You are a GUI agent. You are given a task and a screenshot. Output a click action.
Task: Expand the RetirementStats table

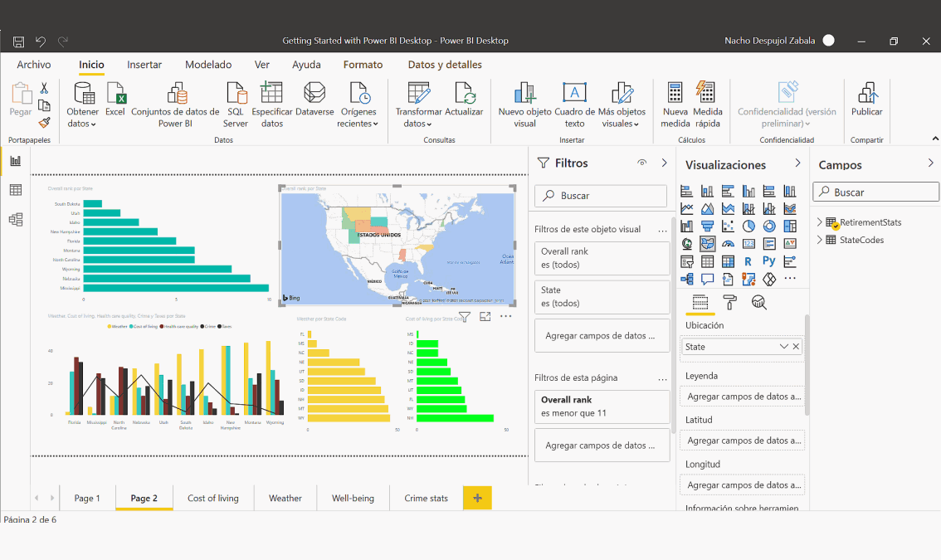point(820,222)
